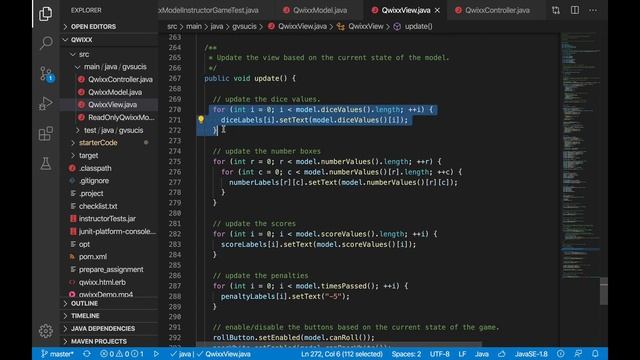Image resolution: width=640 pixels, height=360 pixels.
Task: Click the info circle icon beside JavaSE-1.8
Action: pos(560,354)
